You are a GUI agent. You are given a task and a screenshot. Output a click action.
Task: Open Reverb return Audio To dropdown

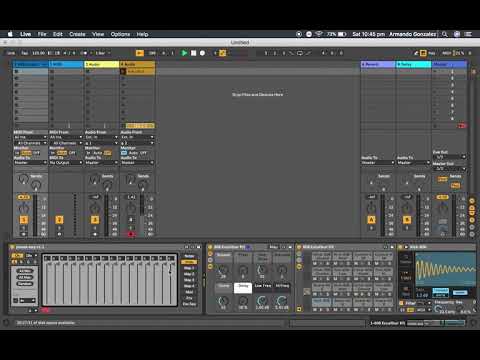point(378,163)
